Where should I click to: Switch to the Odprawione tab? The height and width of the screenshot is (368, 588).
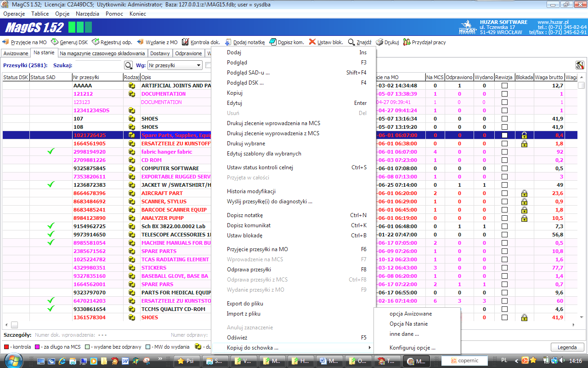click(x=188, y=53)
